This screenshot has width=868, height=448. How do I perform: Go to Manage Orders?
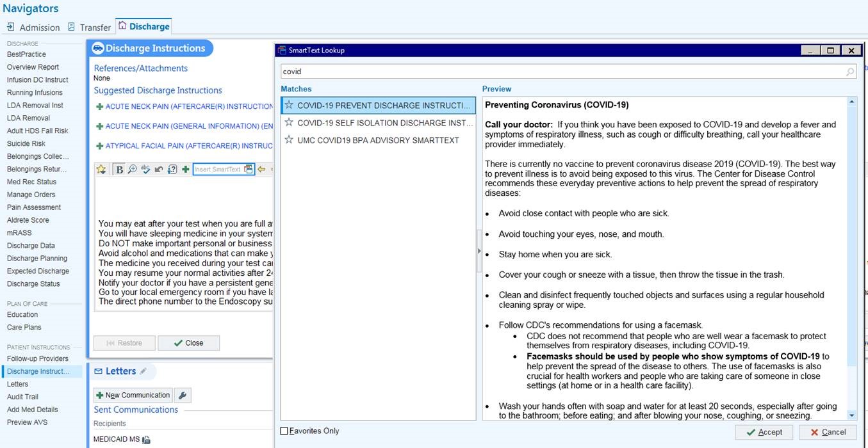click(x=31, y=195)
